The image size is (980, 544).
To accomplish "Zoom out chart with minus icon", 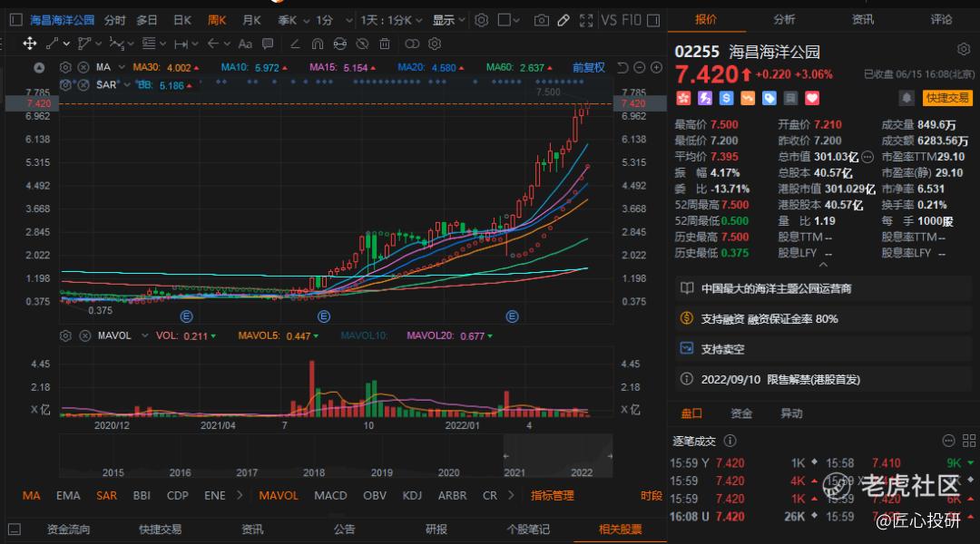I will 640,67.
